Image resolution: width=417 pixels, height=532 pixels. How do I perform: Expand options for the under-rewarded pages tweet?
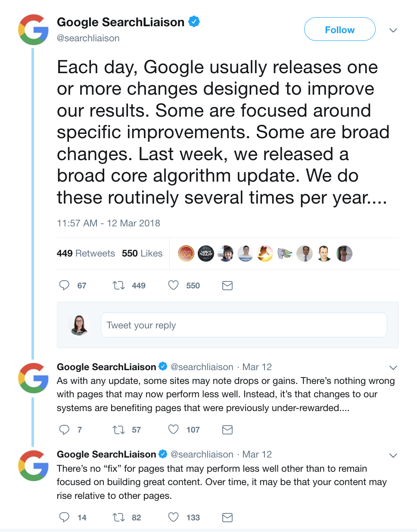393,368
